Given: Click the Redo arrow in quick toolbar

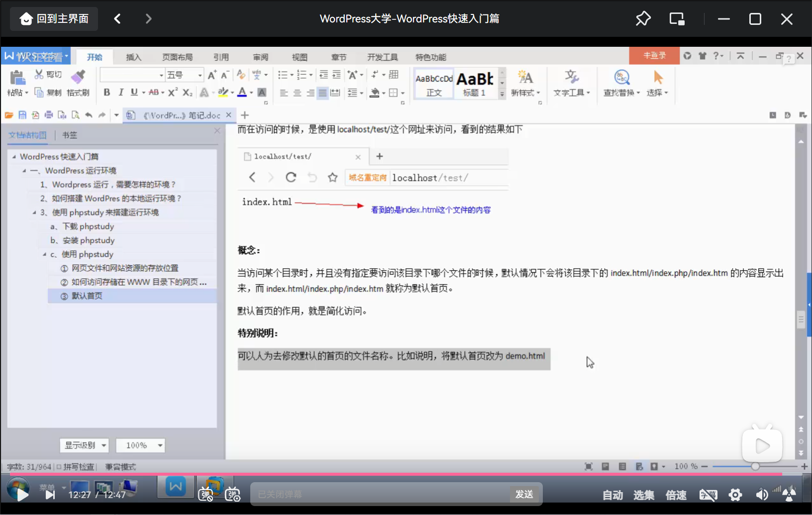Looking at the screenshot, I should point(102,115).
